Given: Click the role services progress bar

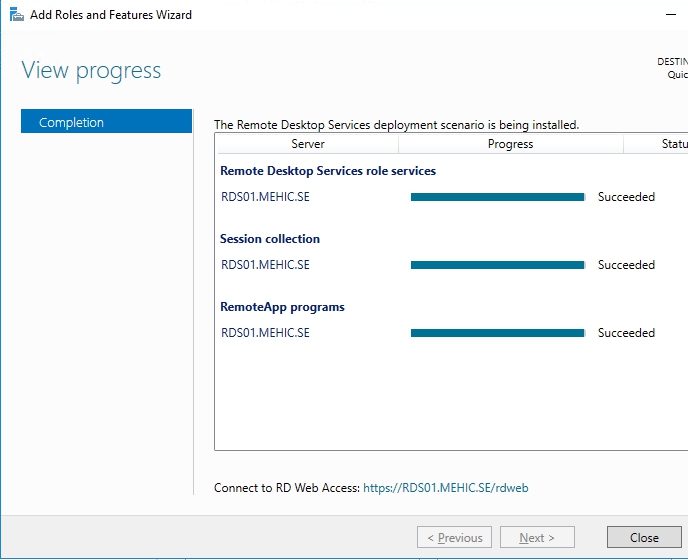Looking at the screenshot, I should point(497,197).
